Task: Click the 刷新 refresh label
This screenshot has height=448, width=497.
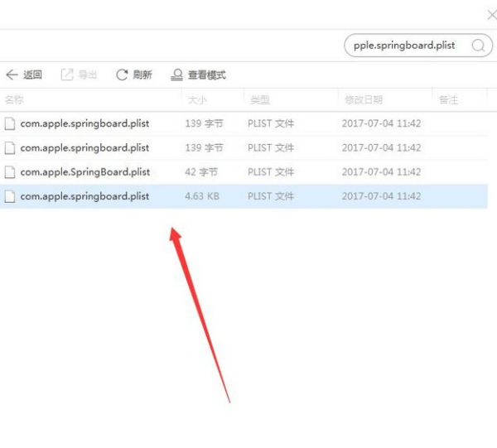Action: point(142,75)
